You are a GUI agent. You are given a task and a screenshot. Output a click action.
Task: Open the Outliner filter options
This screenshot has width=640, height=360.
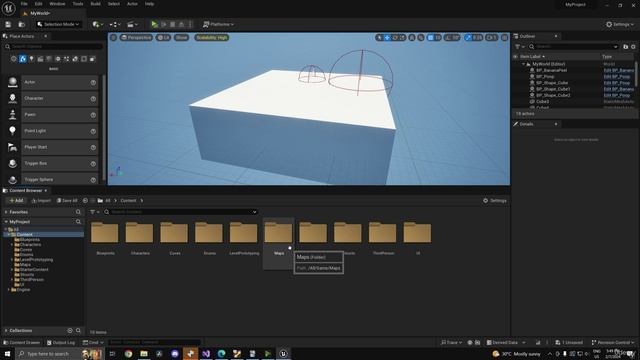pyautogui.click(x=519, y=47)
